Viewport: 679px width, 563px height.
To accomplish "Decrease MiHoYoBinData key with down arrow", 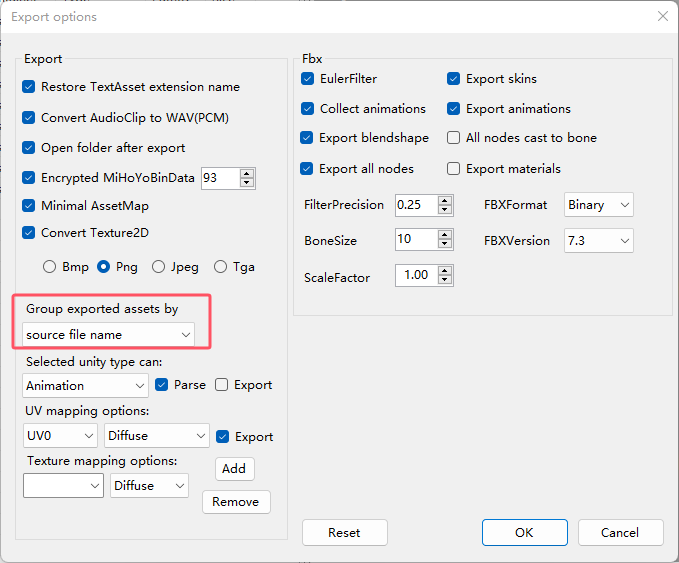I will 247,183.
